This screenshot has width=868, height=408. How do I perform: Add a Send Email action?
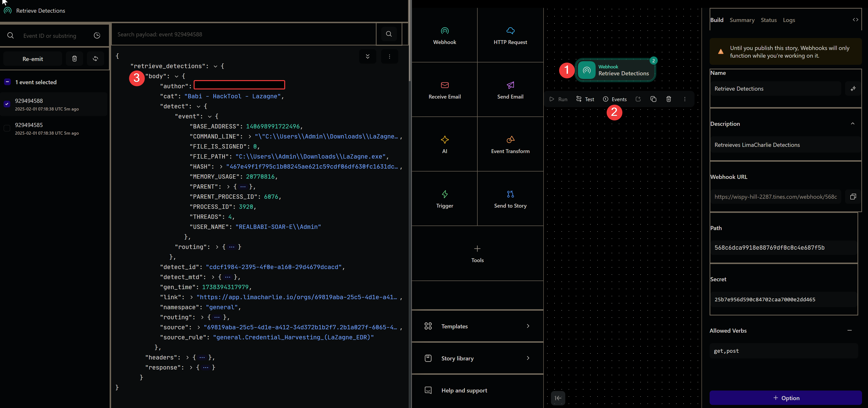(510, 90)
